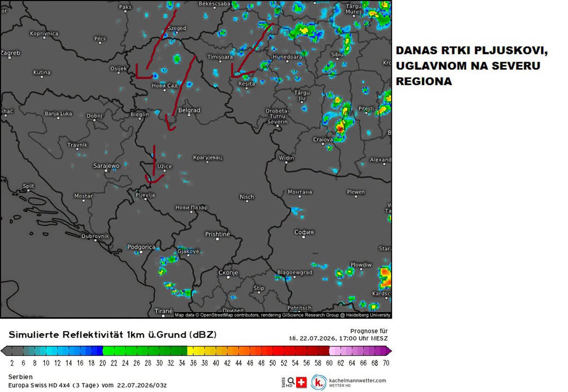Select the Нови Сад city label
This screenshot has width=568, height=392.
point(164,86)
